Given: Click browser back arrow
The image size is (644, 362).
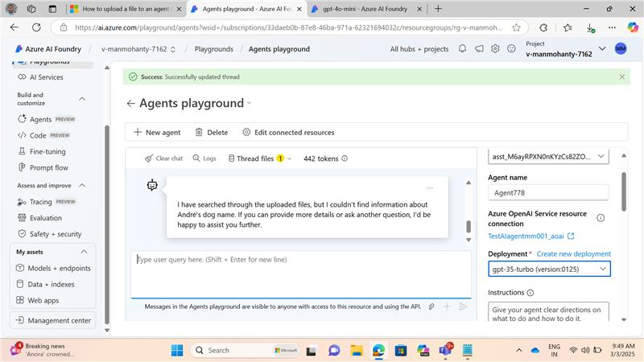Looking at the screenshot, I should (x=14, y=27).
